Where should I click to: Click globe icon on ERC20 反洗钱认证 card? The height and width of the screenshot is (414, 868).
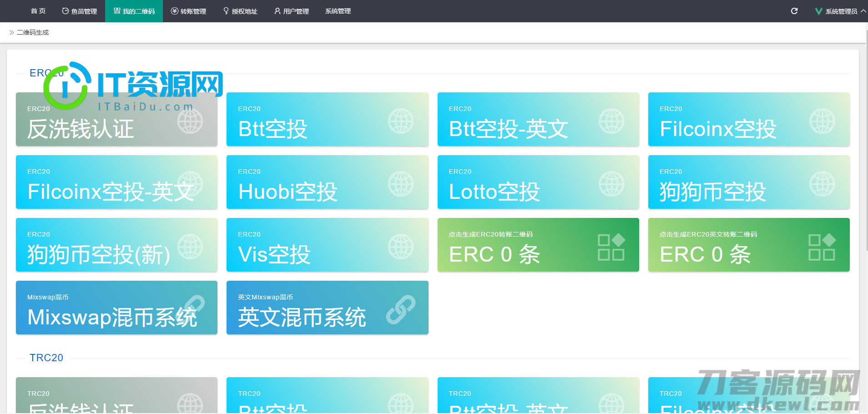(190, 121)
